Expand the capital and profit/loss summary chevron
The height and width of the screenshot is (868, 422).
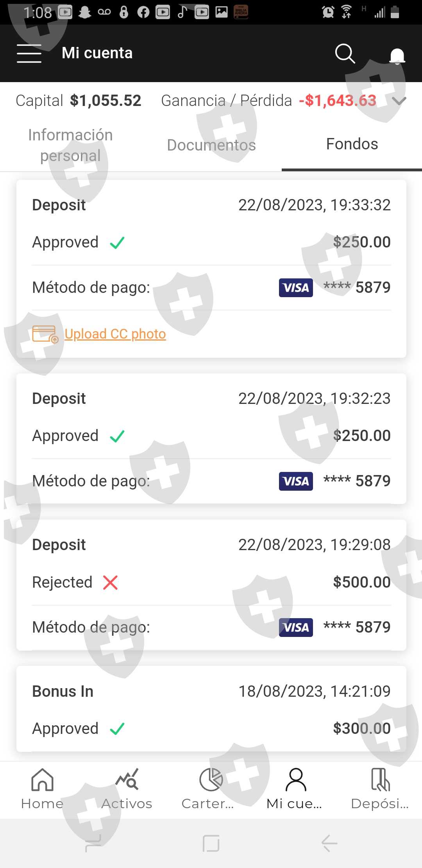(399, 101)
